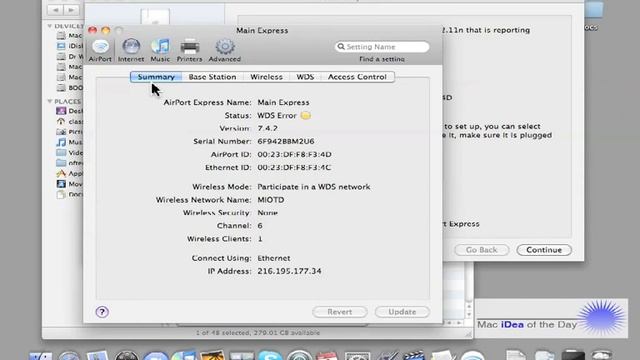Open the help question mark button
640x360 pixels.
pyautogui.click(x=102, y=312)
